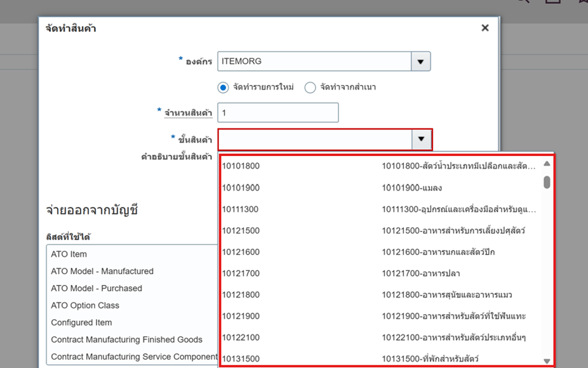Open the องค์กร ITEMORG dropdown arrow
Image resolution: width=588 pixels, height=368 pixels.
point(420,62)
